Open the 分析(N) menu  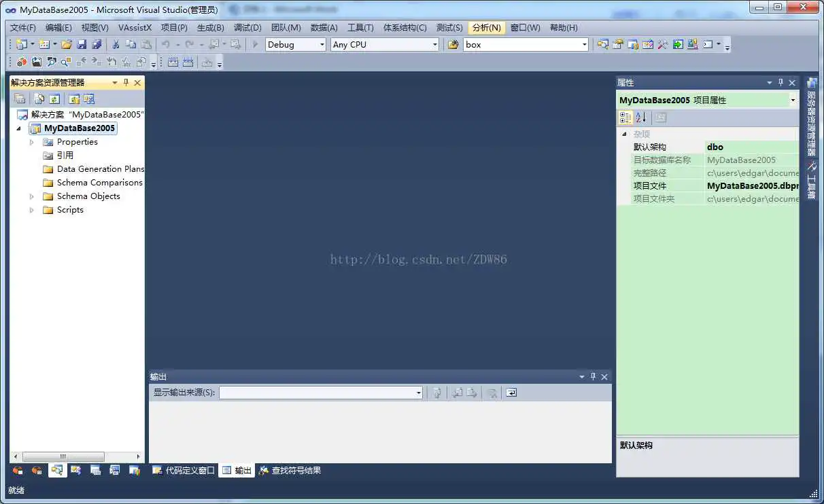(487, 28)
